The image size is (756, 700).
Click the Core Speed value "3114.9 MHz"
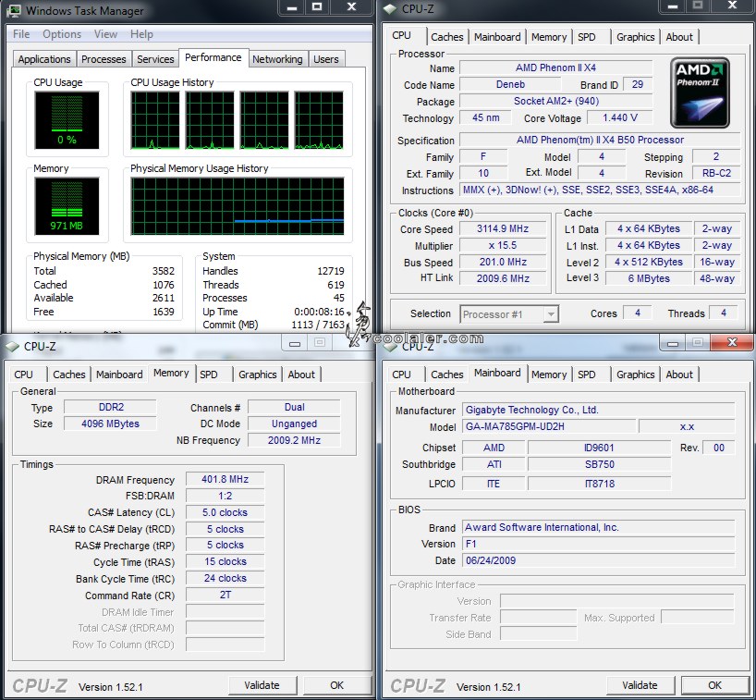pyautogui.click(x=503, y=228)
